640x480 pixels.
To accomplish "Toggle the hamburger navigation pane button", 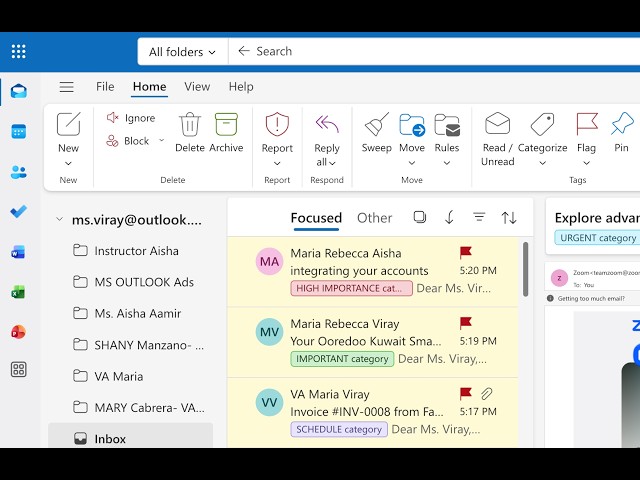I will 67,87.
